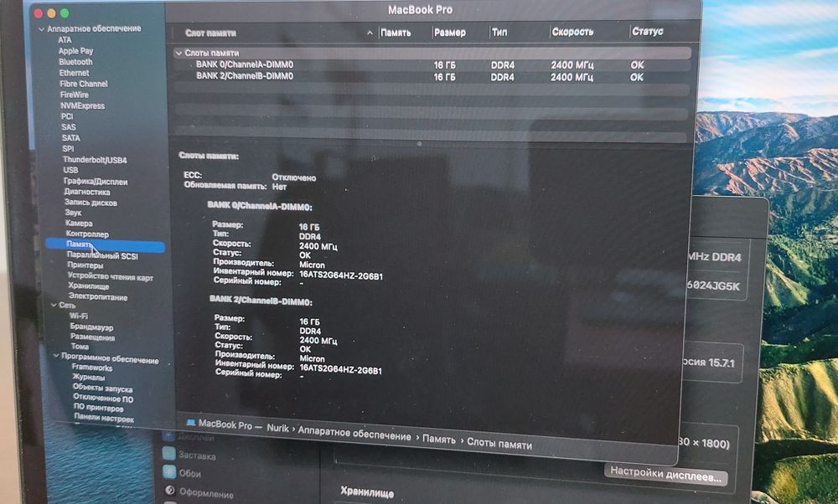Select FireWire in the sidebar
The height and width of the screenshot is (504, 838).
pos(75,95)
